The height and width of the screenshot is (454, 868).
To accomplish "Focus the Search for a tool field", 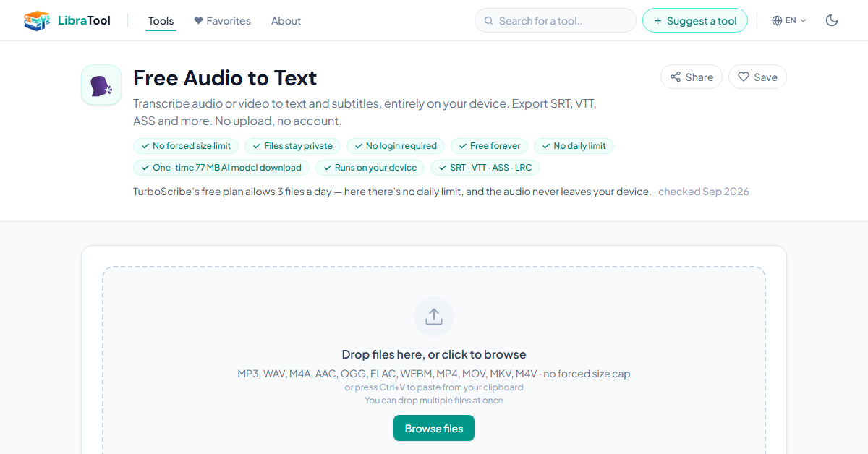I will click(556, 21).
